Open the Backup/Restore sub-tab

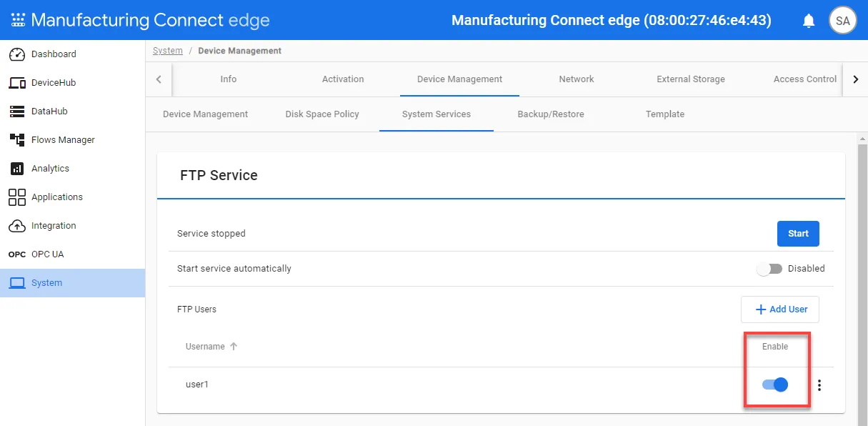coord(551,114)
